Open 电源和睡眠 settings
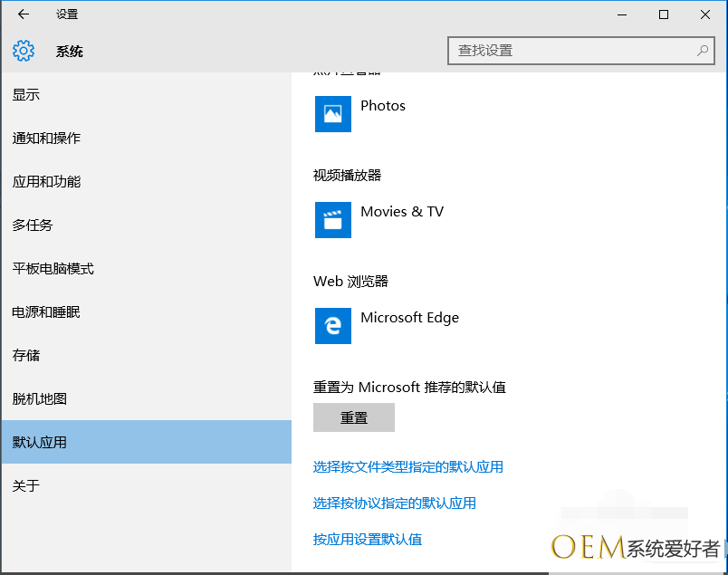The height and width of the screenshot is (575, 728). 46,312
